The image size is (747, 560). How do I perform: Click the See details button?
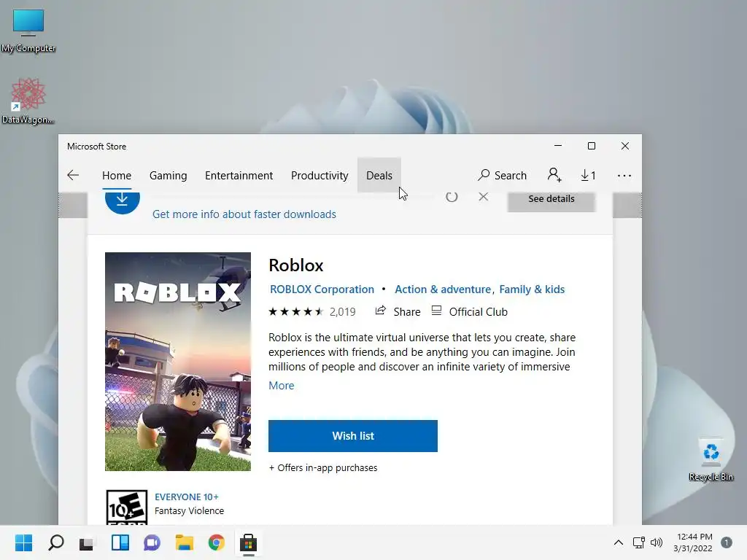551,201
